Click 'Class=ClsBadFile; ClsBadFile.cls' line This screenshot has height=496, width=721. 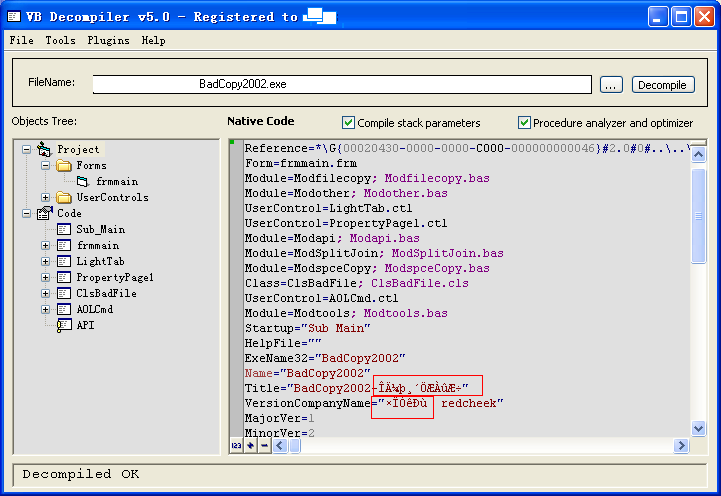tap(356, 283)
